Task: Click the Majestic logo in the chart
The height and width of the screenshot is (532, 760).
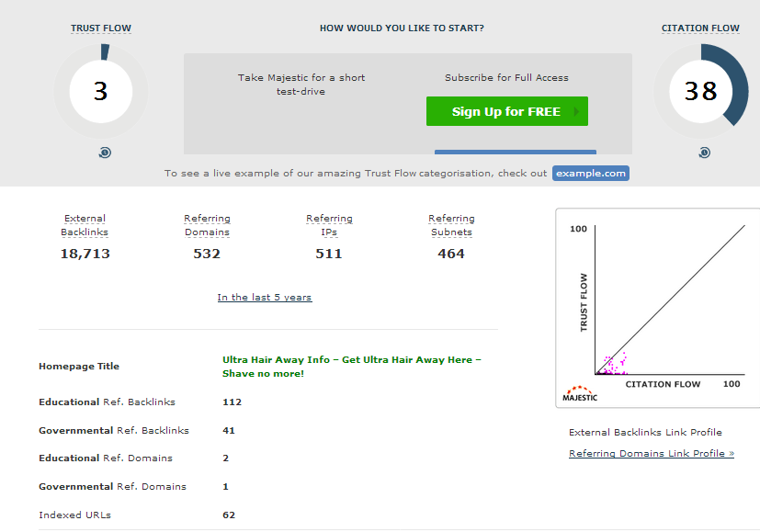Action: (x=580, y=394)
